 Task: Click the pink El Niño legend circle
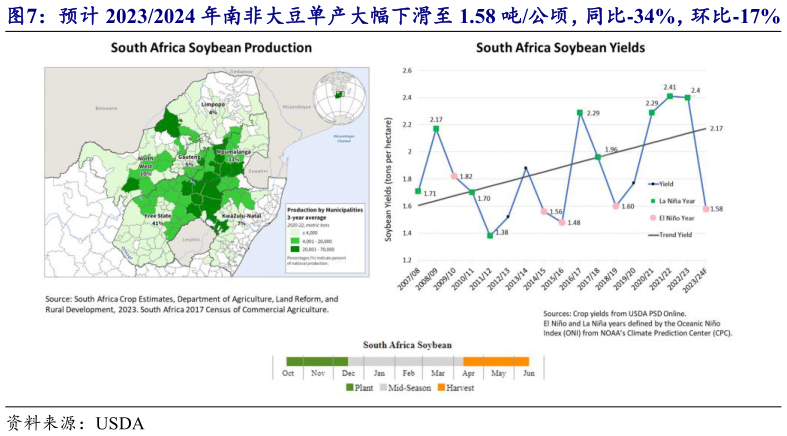(652, 218)
